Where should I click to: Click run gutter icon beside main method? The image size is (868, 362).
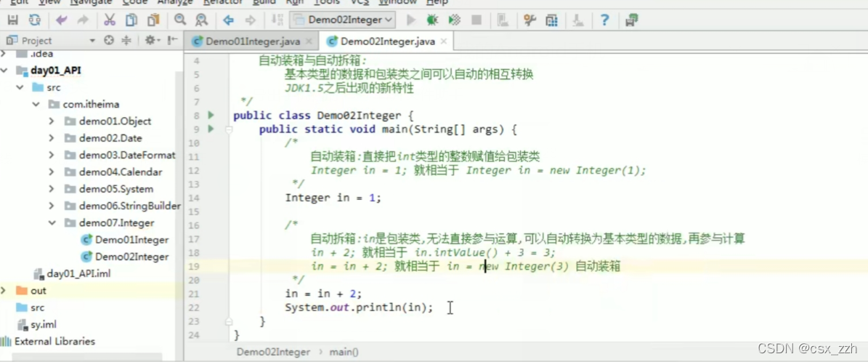(211, 129)
